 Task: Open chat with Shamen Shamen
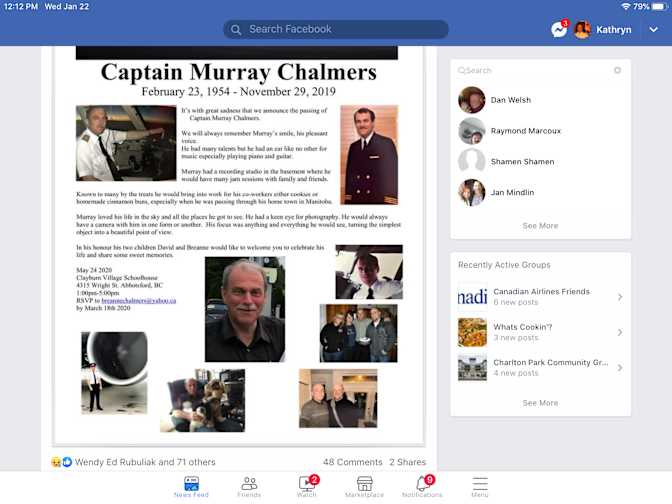tap(540, 162)
